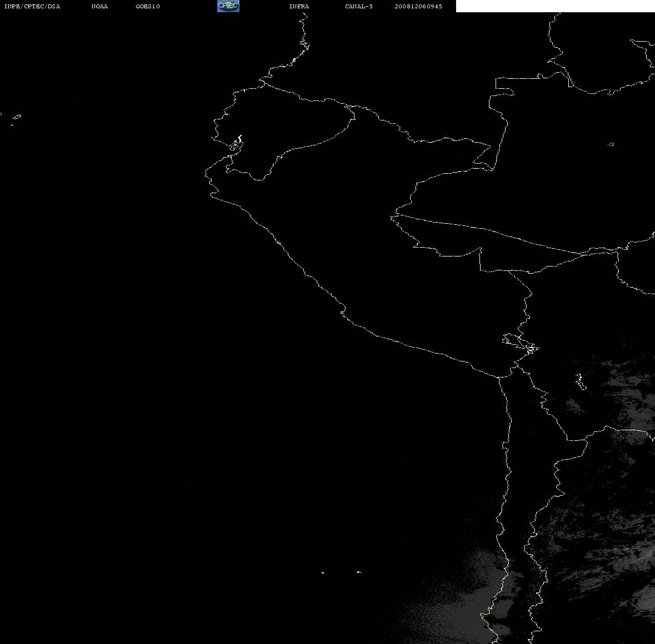The image size is (655, 644).
Task: Click the 200812060945 timestamp
Action: tap(418, 6)
